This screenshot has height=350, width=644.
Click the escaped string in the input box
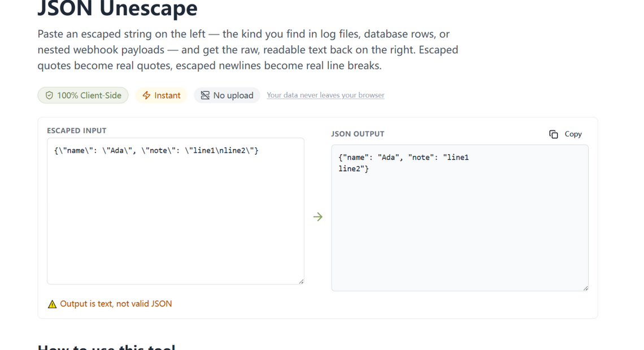[x=156, y=151]
